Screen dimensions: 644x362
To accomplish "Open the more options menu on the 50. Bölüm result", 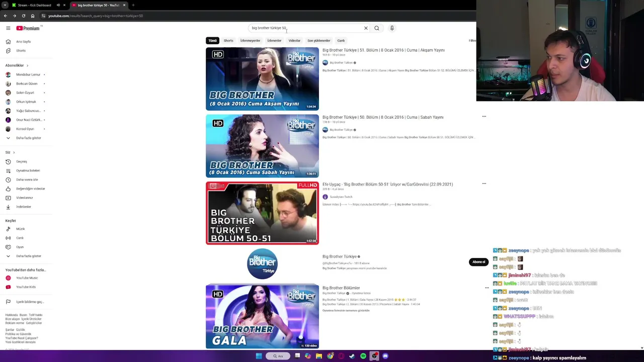I will click(x=484, y=117).
